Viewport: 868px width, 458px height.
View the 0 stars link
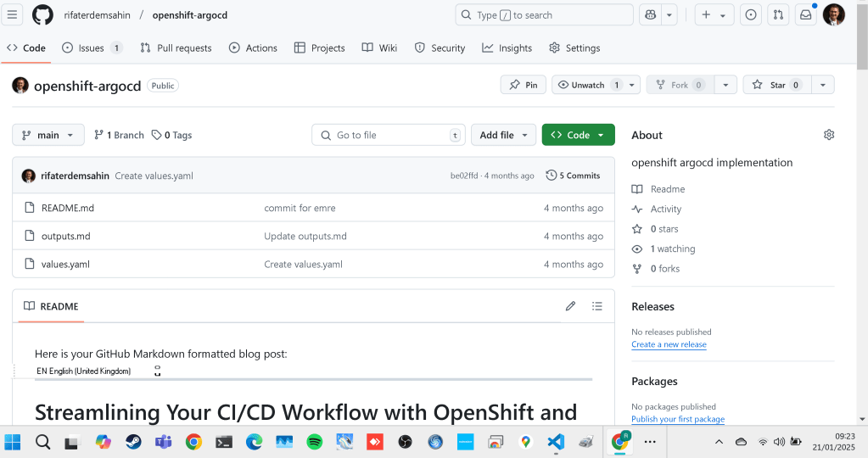664,229
